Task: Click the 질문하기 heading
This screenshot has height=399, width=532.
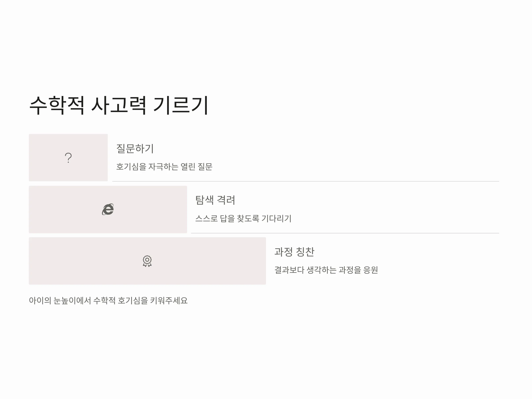Action: 135,148
